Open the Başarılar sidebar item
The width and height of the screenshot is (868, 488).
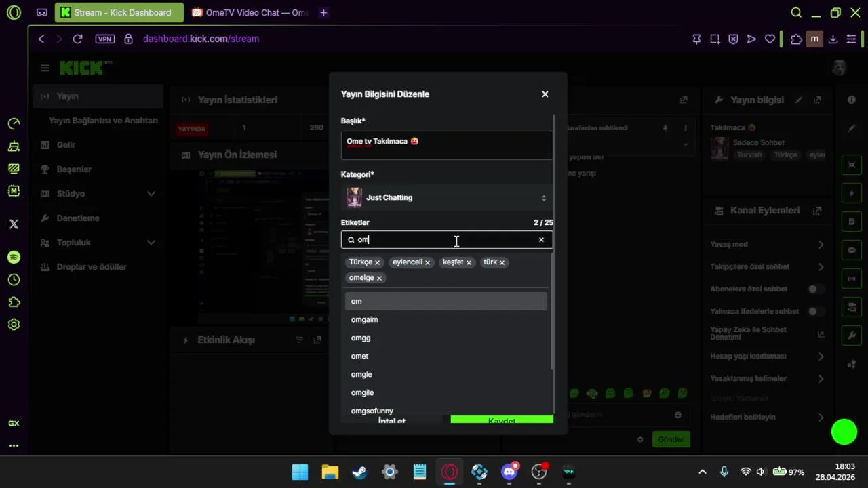[x=98, y=169]
